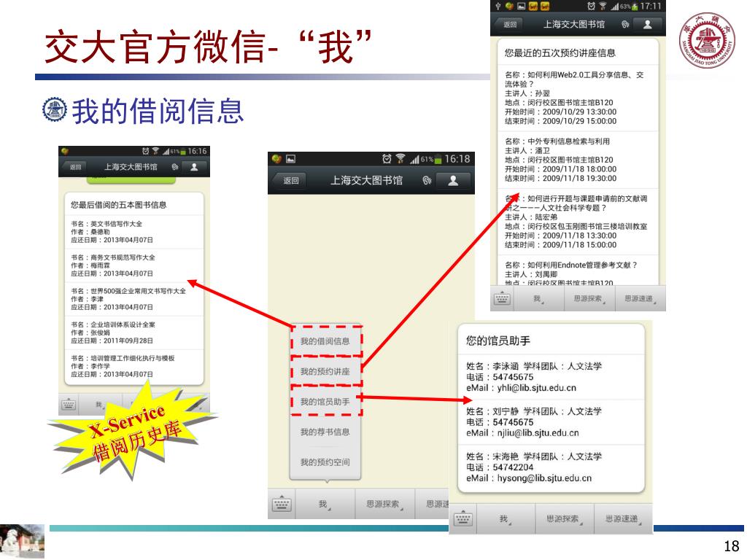Toggle earpiece speaker icon in 16:18 phone
This screenshot has width=747, height=560.
(427, 181)
